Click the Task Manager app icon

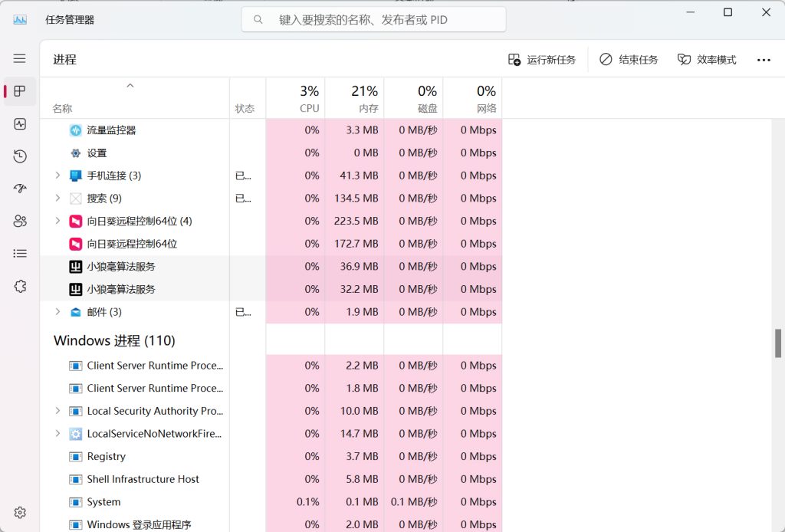[x=20, y=20]
